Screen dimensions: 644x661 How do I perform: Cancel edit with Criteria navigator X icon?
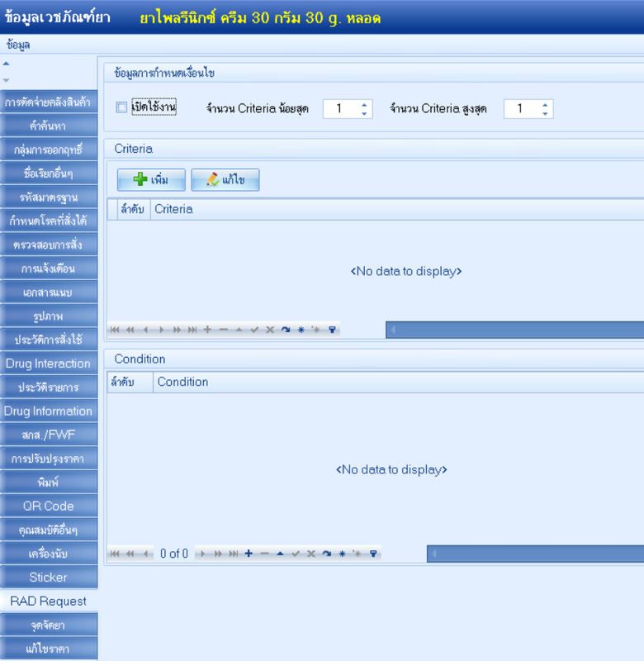point(270,330)
